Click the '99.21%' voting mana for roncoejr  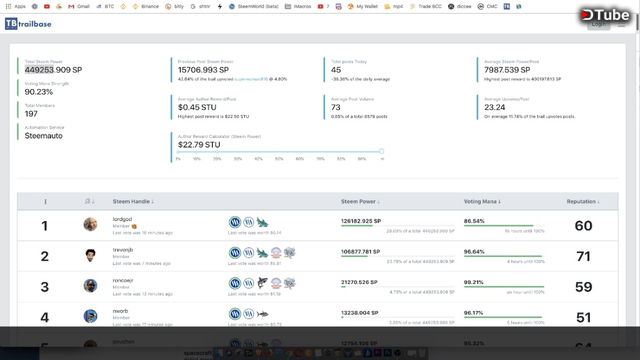pos(473,282)
